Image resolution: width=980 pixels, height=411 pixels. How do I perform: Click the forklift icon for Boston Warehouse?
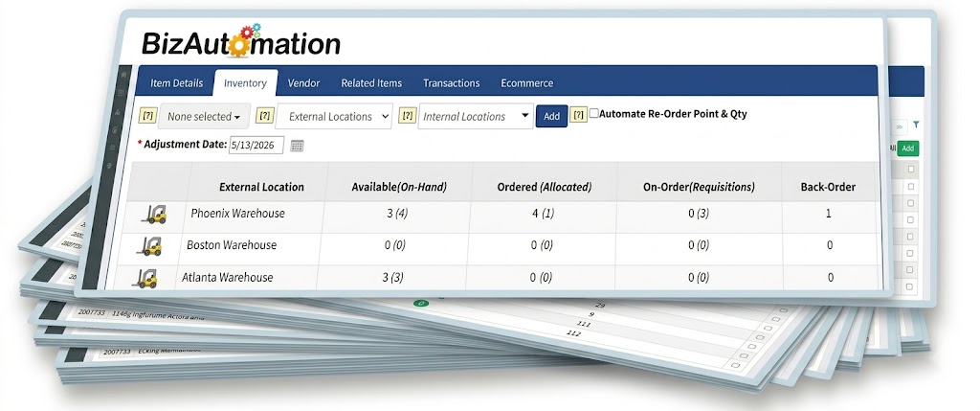pyautogui.click(x=148, y=246)
